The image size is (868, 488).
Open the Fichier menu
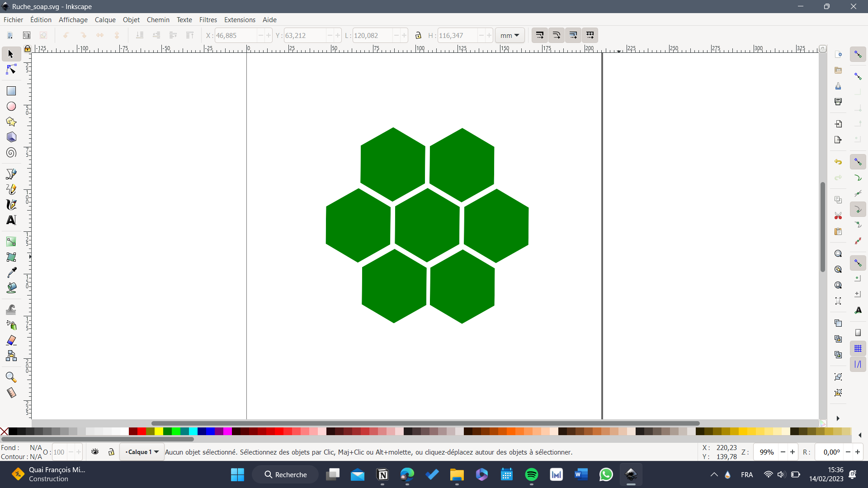pyautogui.click(x=13, y=20)
